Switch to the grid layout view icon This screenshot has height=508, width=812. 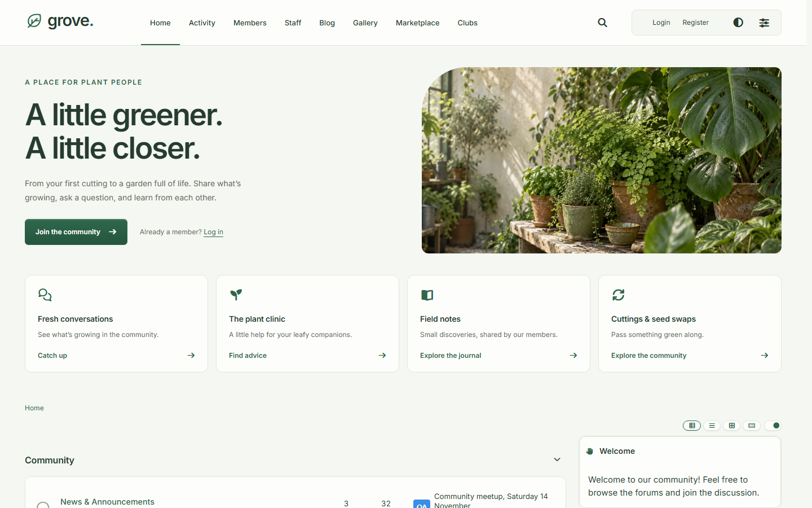click(x=732, y=426)
